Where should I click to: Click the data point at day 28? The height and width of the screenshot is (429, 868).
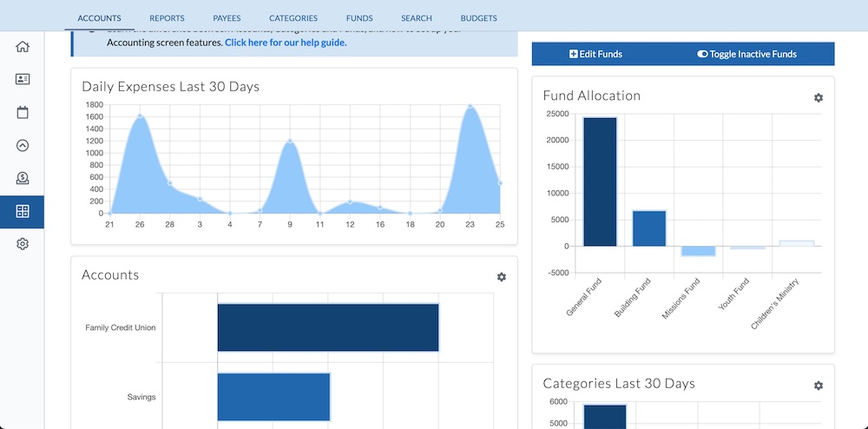pos(170,183)
